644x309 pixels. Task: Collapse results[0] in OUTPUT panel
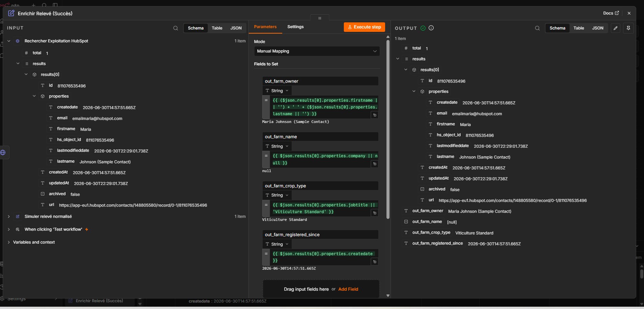tap(406, 70)
